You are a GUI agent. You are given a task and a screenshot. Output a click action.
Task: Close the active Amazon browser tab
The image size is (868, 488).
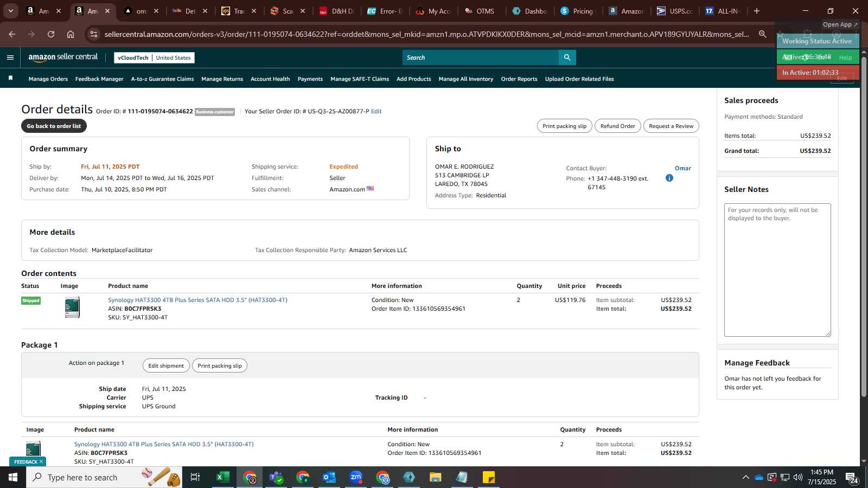pyautogui.click(x=107, y=11)
